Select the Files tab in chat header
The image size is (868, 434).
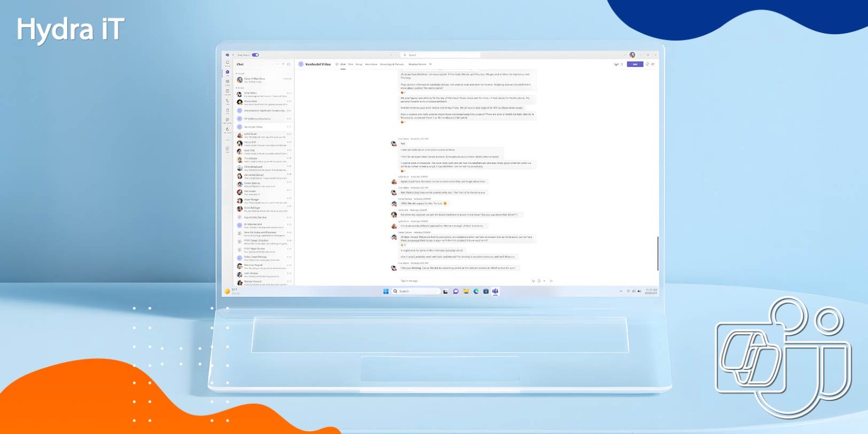tap(351, 64)
